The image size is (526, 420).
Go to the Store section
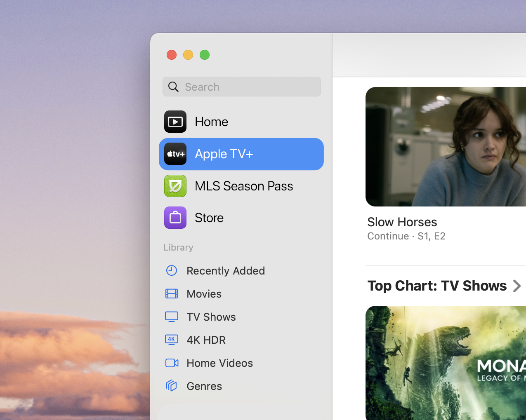[x=241, y=218]
